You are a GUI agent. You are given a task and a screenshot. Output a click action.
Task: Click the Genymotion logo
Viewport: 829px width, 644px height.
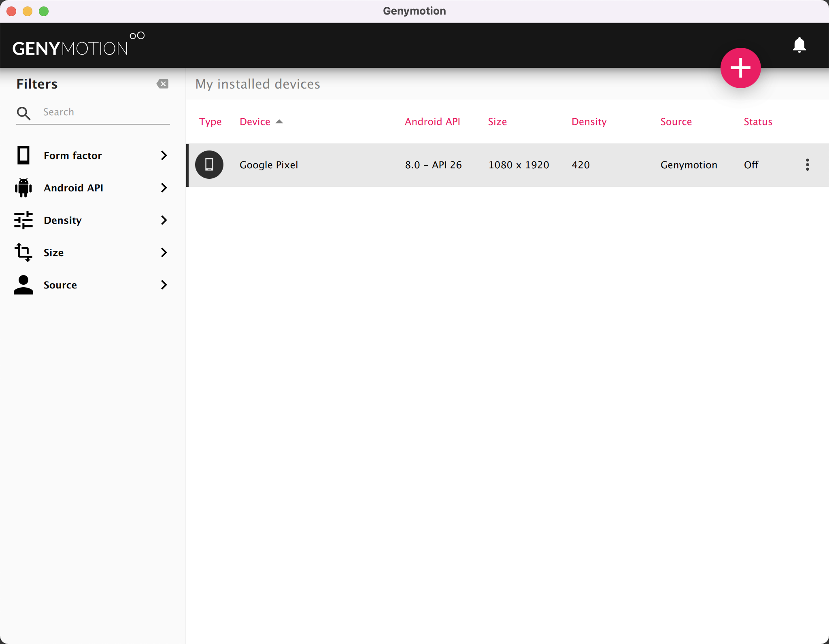pos(79,44)
